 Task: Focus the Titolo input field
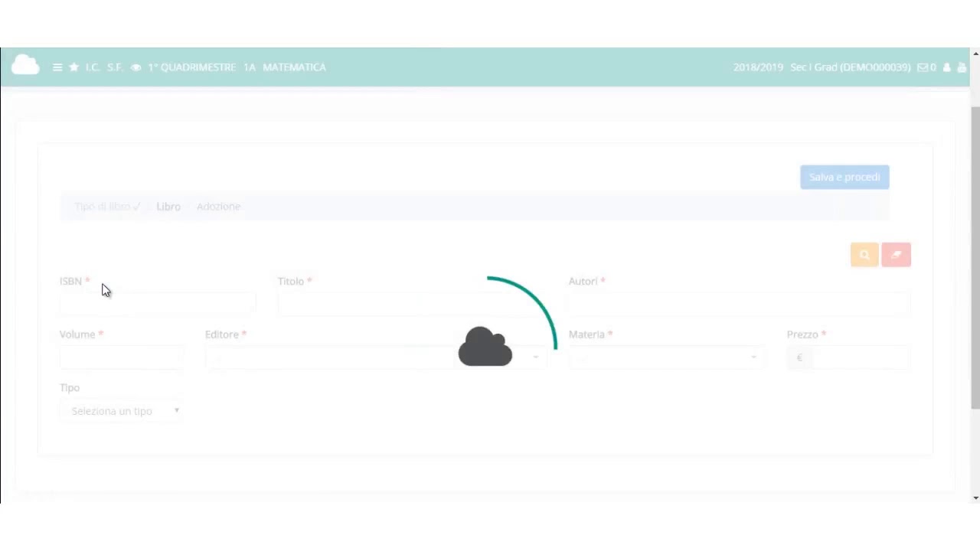tap(412, 305)
